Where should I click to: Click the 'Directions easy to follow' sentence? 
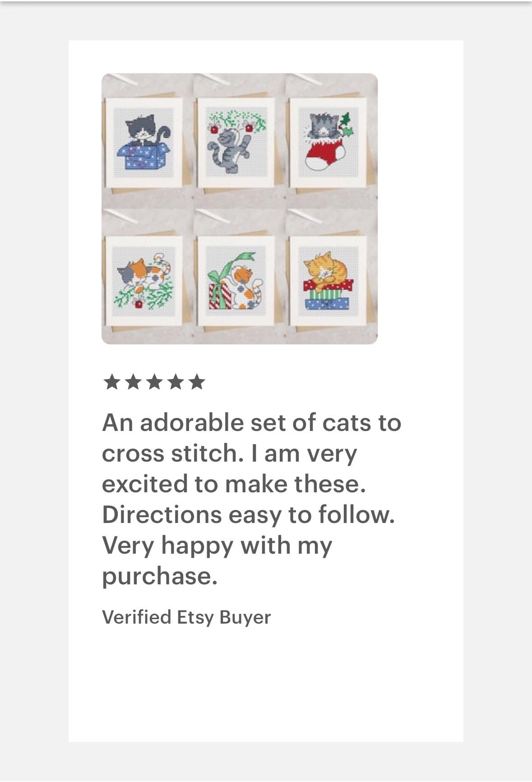249,514
